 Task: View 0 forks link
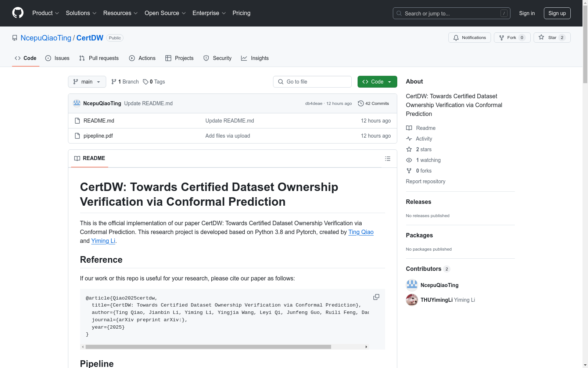(419, 171)
